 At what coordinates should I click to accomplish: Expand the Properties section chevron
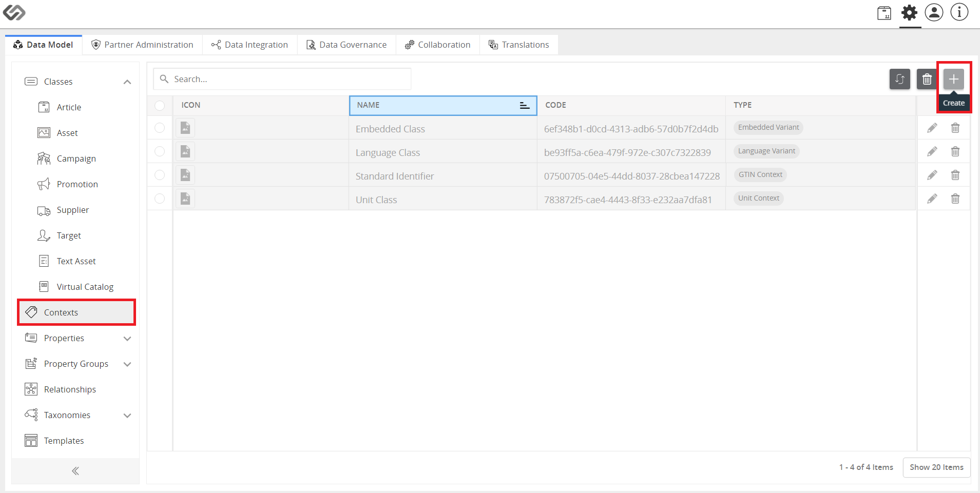click(127, 339)
